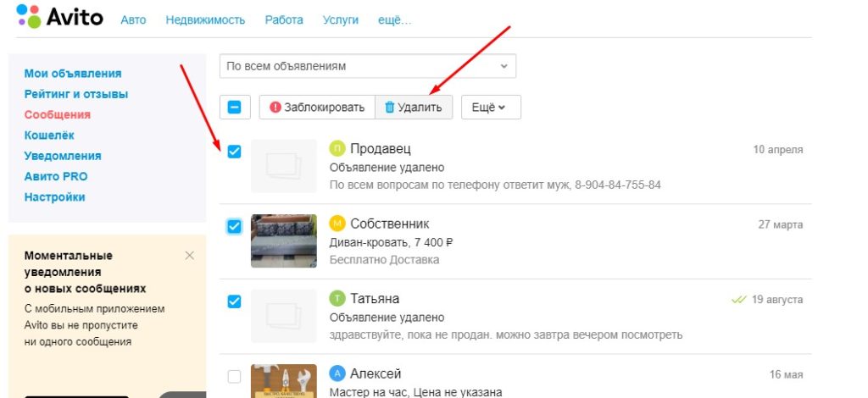868x398 pixels.
Task: Uncheck the Собственник conversation checkbox
Action: click(235, 226)
